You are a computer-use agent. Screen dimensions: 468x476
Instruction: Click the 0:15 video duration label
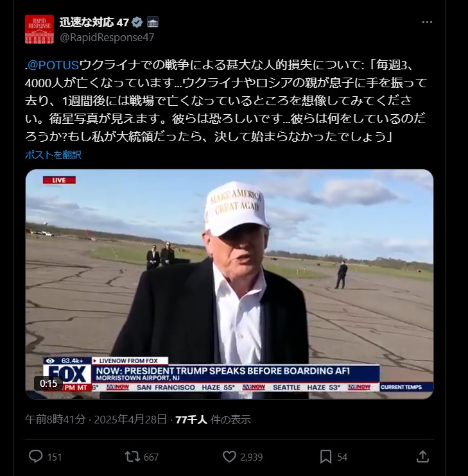49,384
